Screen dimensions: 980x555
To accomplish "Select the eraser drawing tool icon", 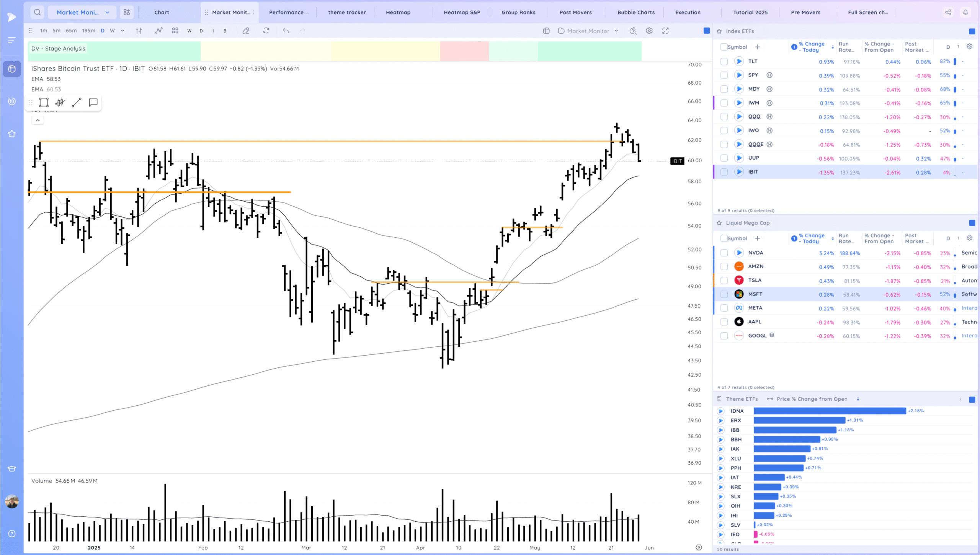I will pyautogui.click(x=246, y=31).
